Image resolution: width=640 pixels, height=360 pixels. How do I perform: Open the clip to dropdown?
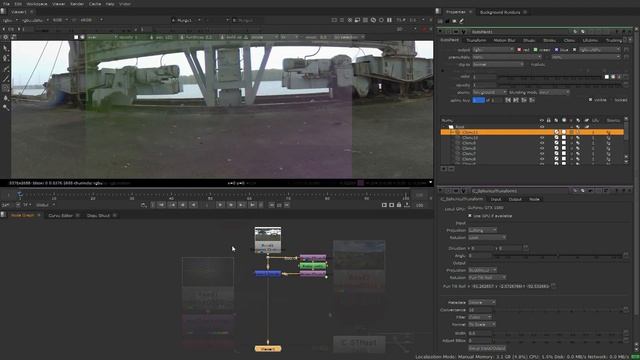coord(498,64)
